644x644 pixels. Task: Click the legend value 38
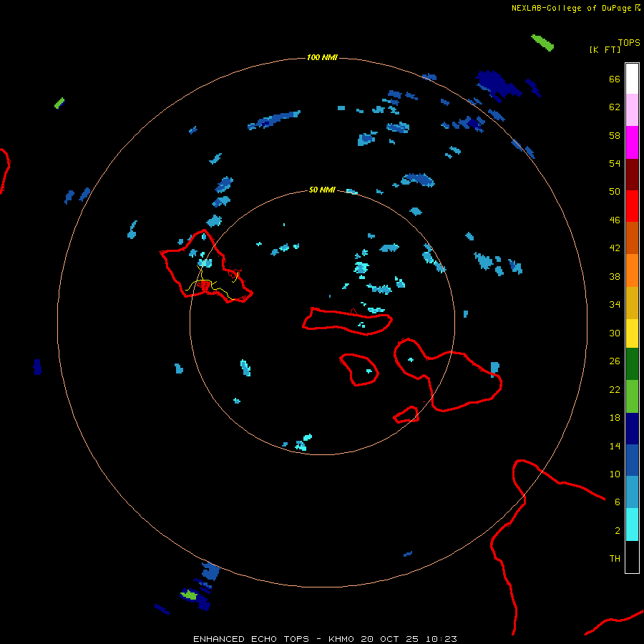(x=615, y=276)
